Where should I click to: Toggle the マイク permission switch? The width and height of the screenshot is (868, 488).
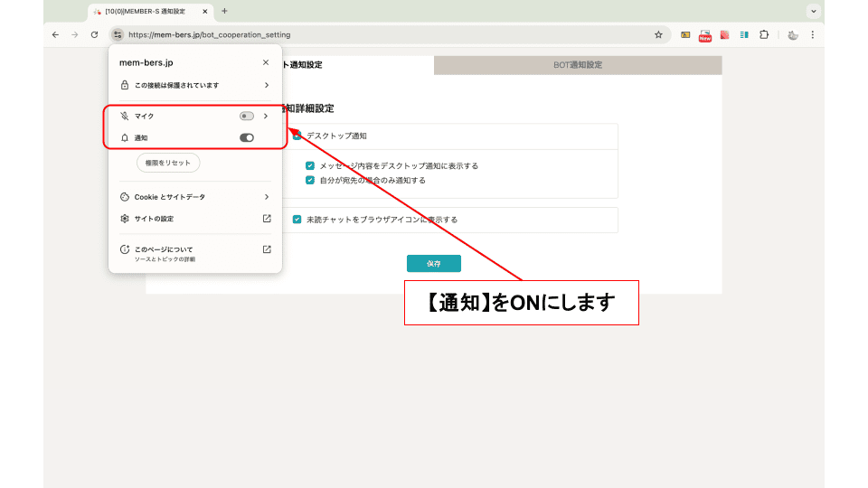[246, 116]
